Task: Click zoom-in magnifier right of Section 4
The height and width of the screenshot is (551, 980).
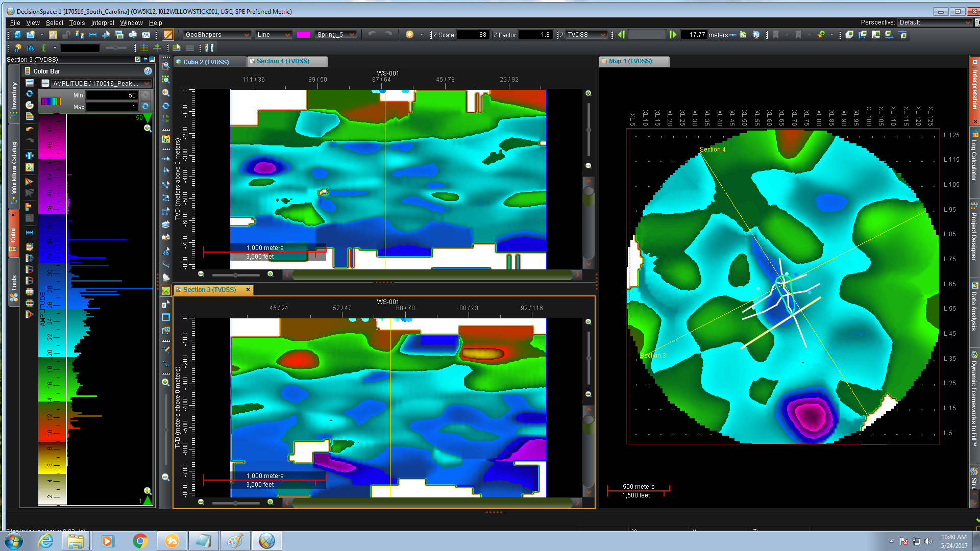Action: click(588, 93)
